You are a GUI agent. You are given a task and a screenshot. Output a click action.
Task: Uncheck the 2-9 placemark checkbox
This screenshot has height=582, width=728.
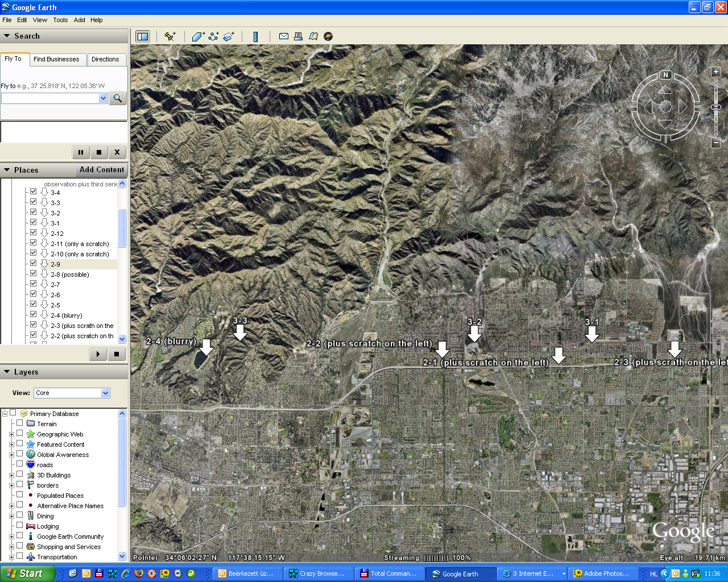(x=33, y=263)
